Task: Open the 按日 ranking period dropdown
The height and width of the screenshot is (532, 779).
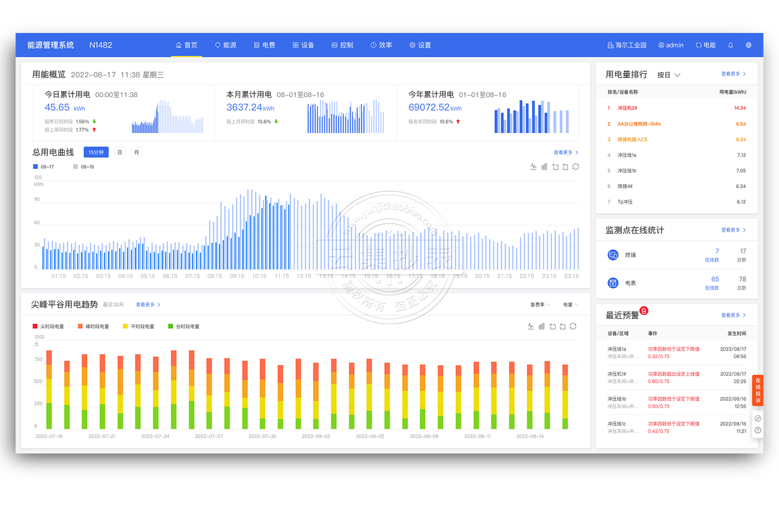Action: tap(669, 75)
